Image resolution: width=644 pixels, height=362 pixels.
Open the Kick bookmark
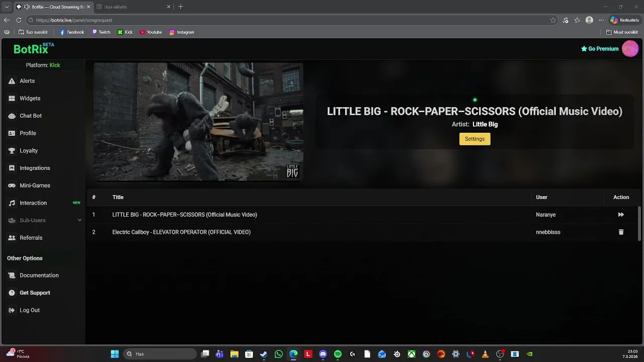(x=125, y=32)
